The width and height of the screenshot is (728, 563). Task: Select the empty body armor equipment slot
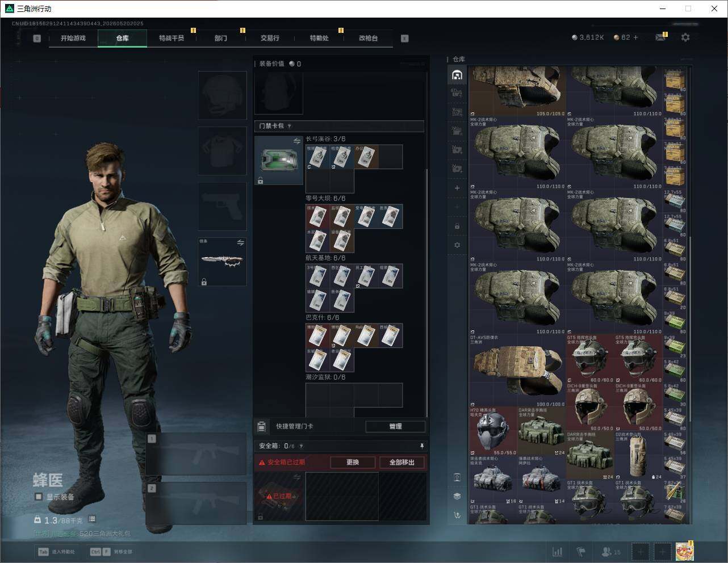coord(223,151)
